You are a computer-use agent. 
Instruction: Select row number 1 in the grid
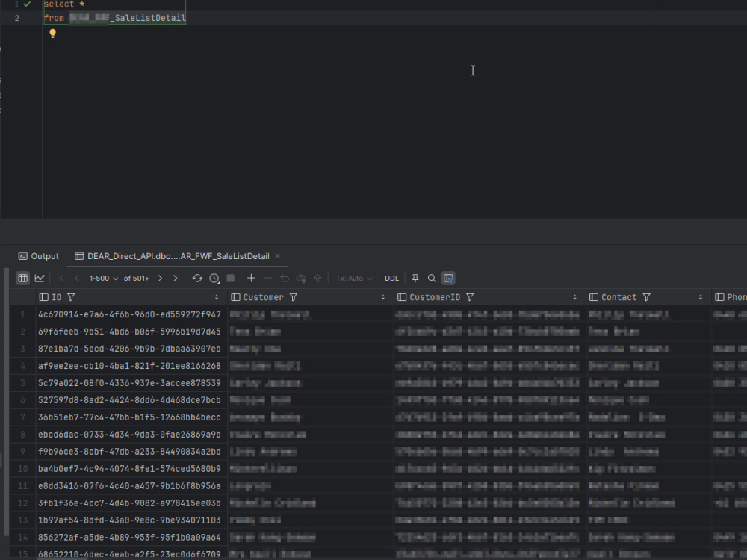[22, 314]
